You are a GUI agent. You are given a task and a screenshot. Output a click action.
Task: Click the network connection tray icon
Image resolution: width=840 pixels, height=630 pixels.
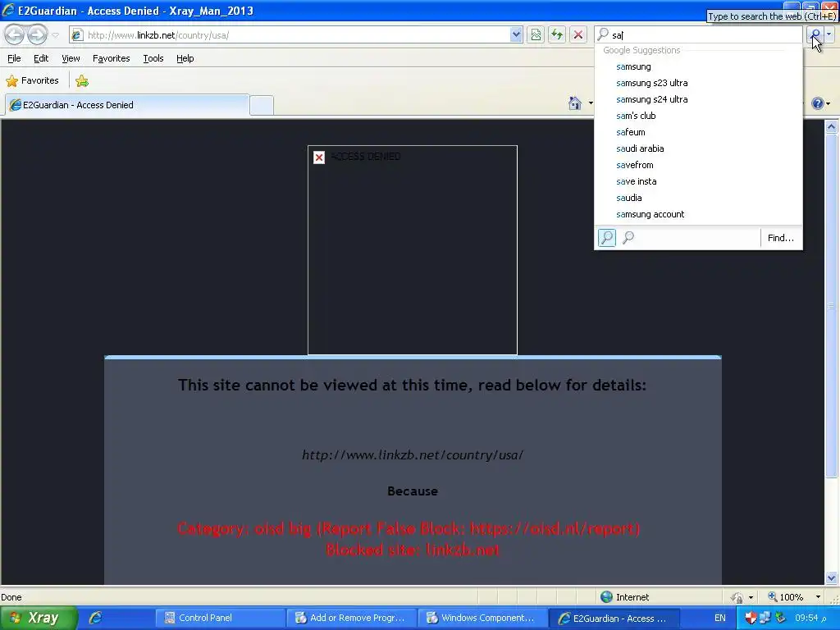765,618
